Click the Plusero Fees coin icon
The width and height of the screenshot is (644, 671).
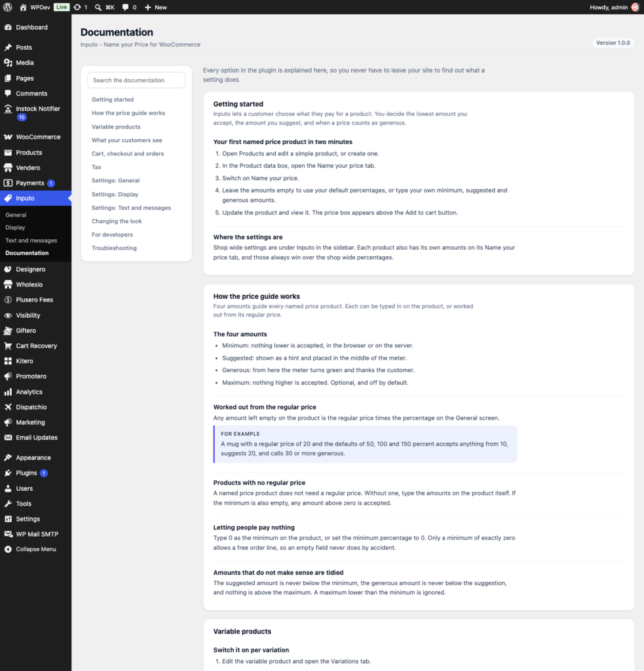(8, 300)
